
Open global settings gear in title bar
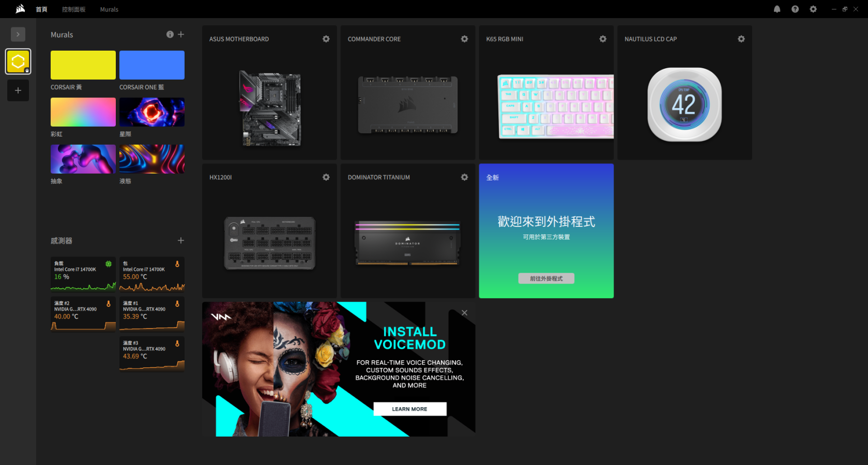coord(813,9)
